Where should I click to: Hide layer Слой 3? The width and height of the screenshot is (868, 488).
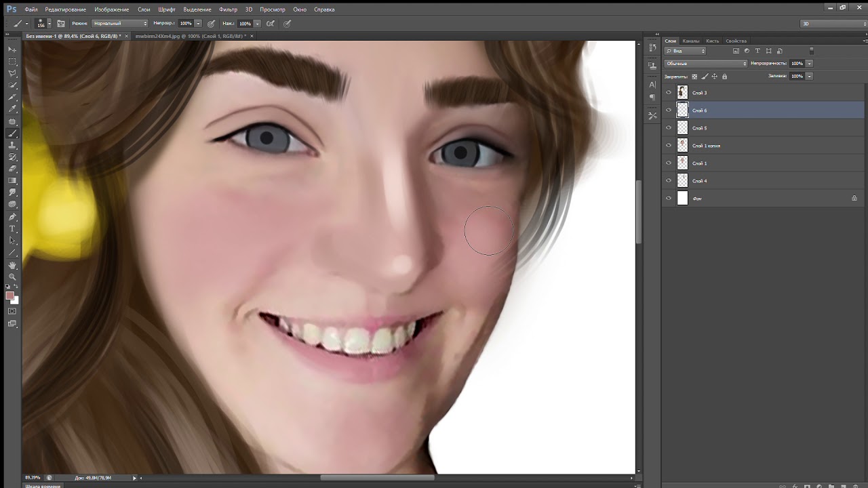[x=669, y=93]
